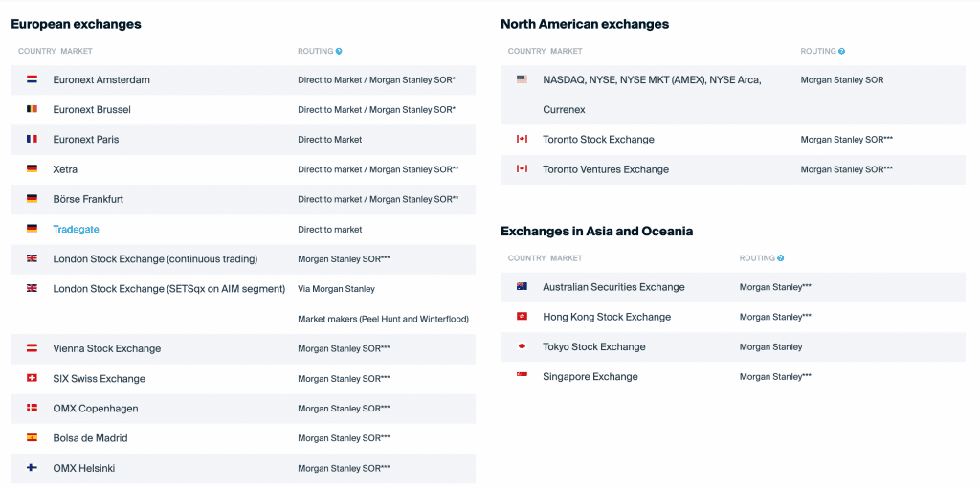Click the Asia and Oceania Routing help icon
The height and width of the screenshot is (489, 980).
tap(781, 258)
